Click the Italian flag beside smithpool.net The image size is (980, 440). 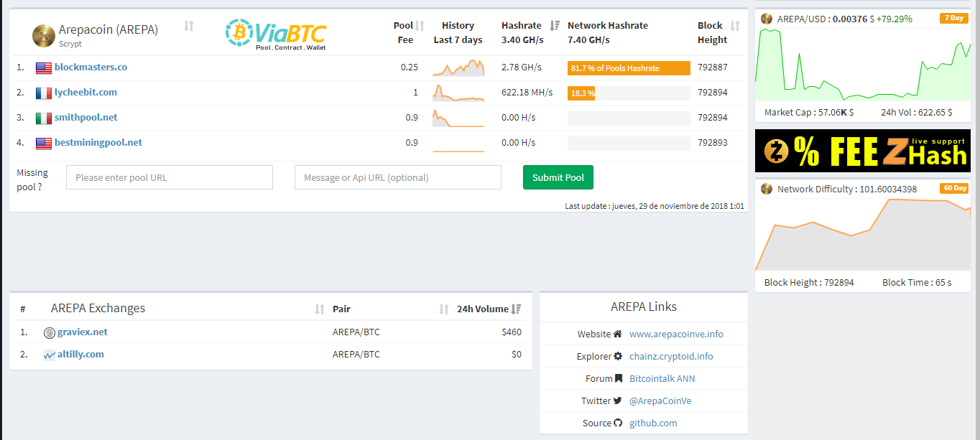click(x=44, y=118)
